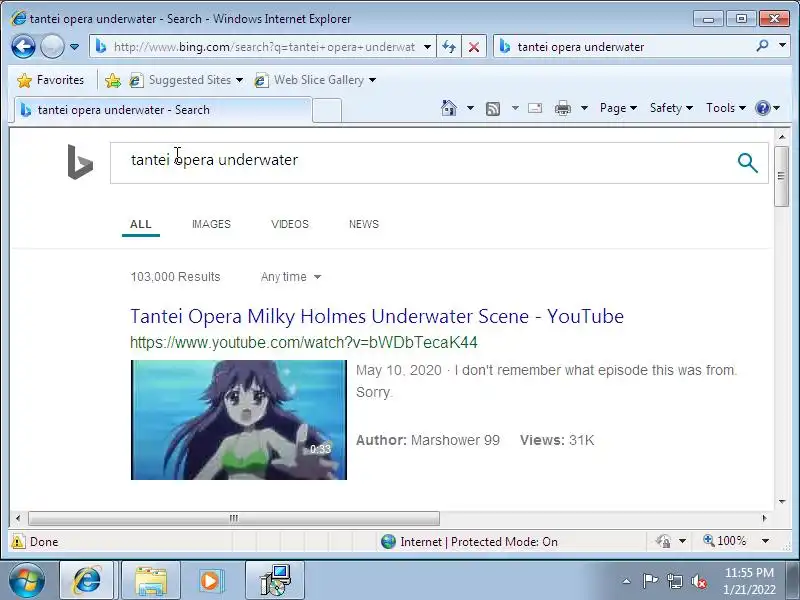Click the Internet Explorer taskbar icon

coord(87,581)
